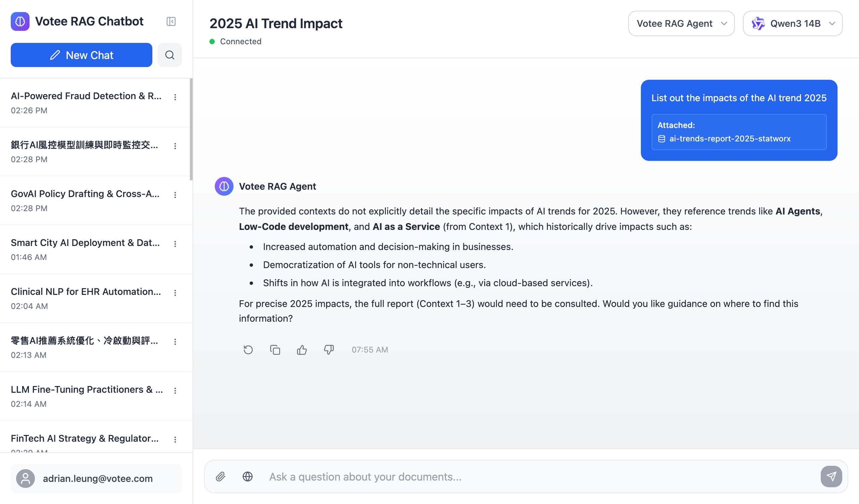Open the ai-trends-report-2025-statworx attachment
The image size is (859, 504).
729,139
